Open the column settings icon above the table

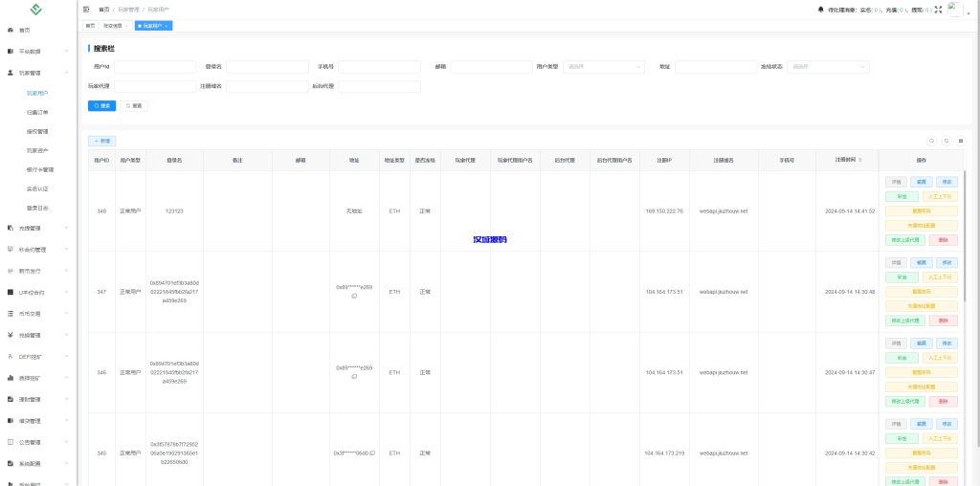click(961, 141)
